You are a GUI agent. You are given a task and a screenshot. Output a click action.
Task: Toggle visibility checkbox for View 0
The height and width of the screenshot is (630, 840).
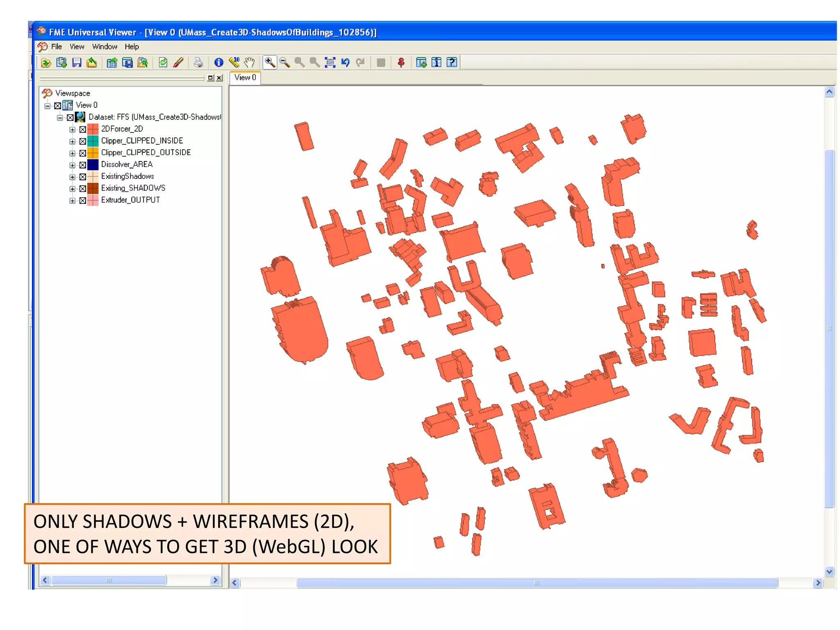[x=58, y=106]
